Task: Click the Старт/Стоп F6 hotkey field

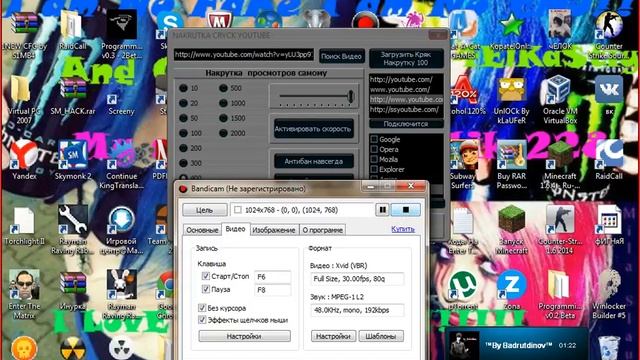Action: [x=272, y=277]
